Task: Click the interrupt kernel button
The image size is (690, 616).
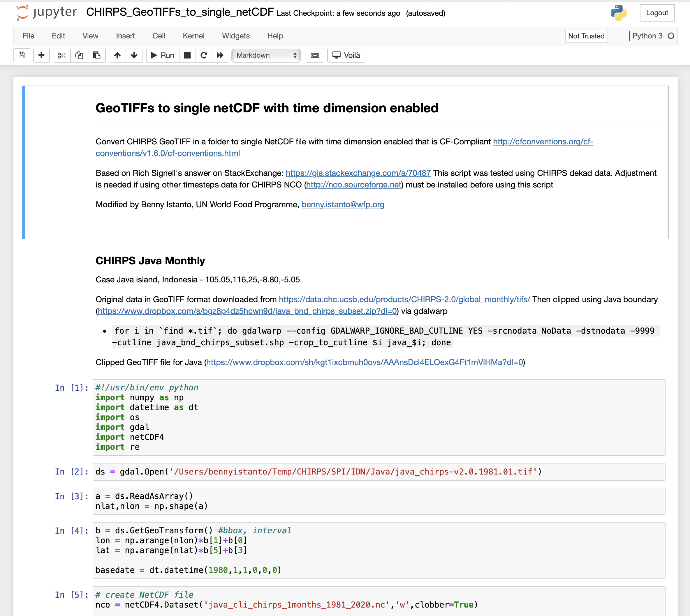Action: tap(186, 55)
